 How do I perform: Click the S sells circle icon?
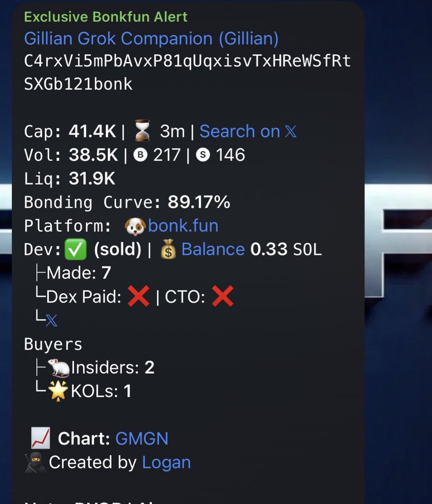[x=202, y=155]
